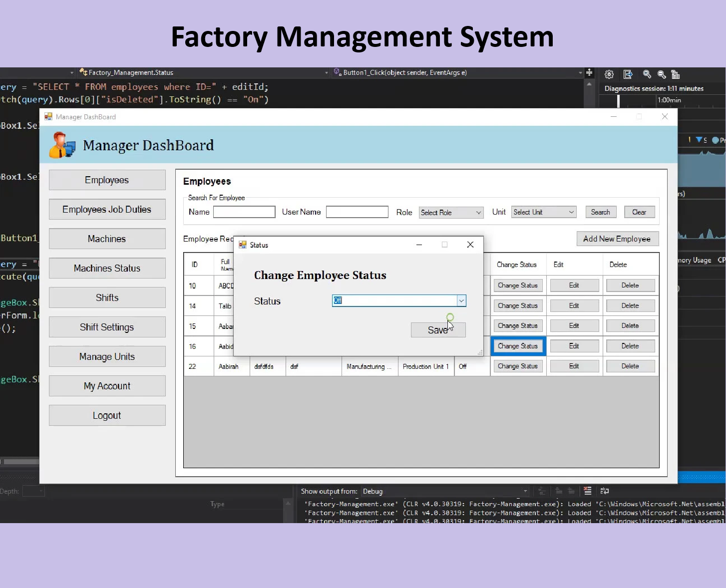
Task: Open diagnostics settings gear icon
Action: click(609, 74)
